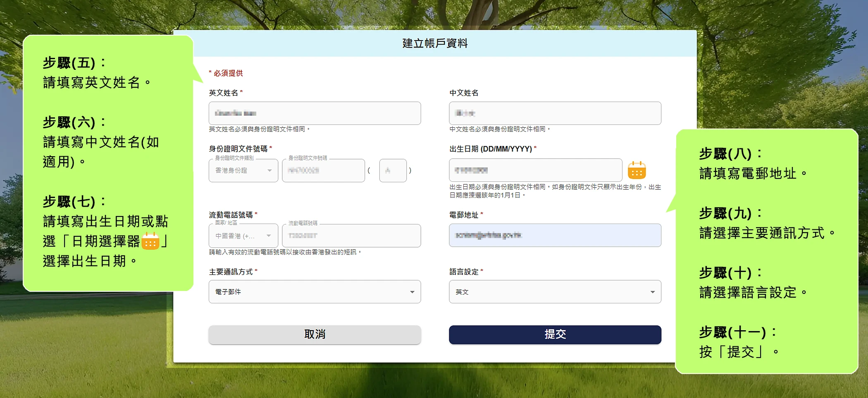Viewport: 868px width, 398px height.
Task: Click the 電郵地址 label
Action: (x=466, y=215)
